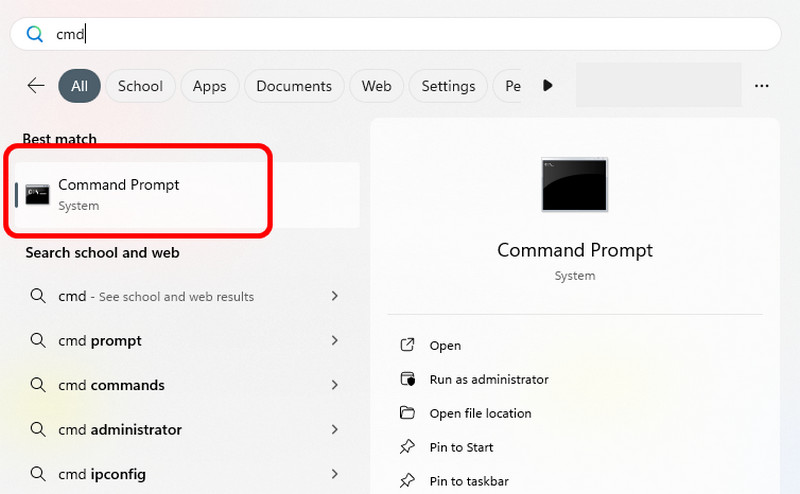800x494 pixels.
Task: Click inside the search text field
Action: click(400, 34)
